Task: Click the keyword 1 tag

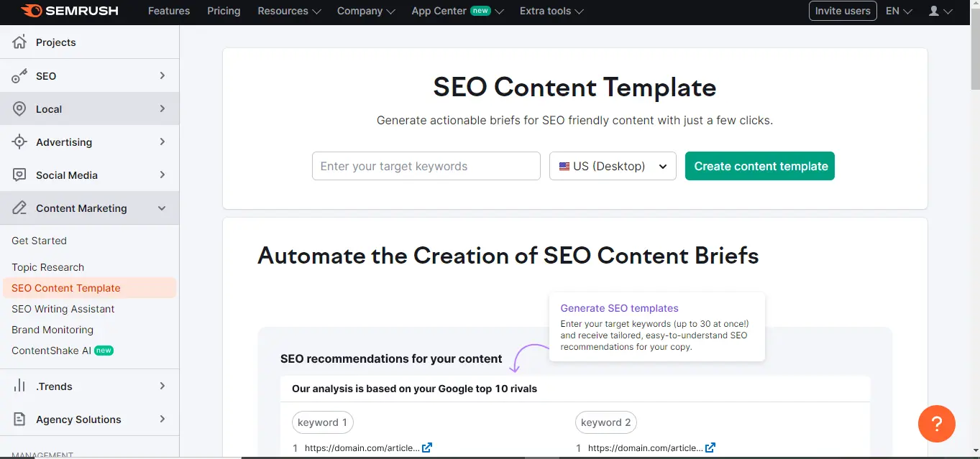Action: [x=322, y=422]
